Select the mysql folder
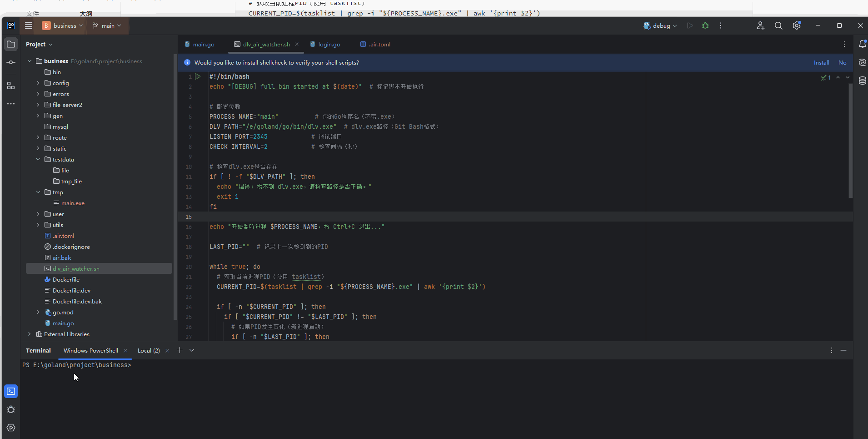 click(x=60, y=126)
